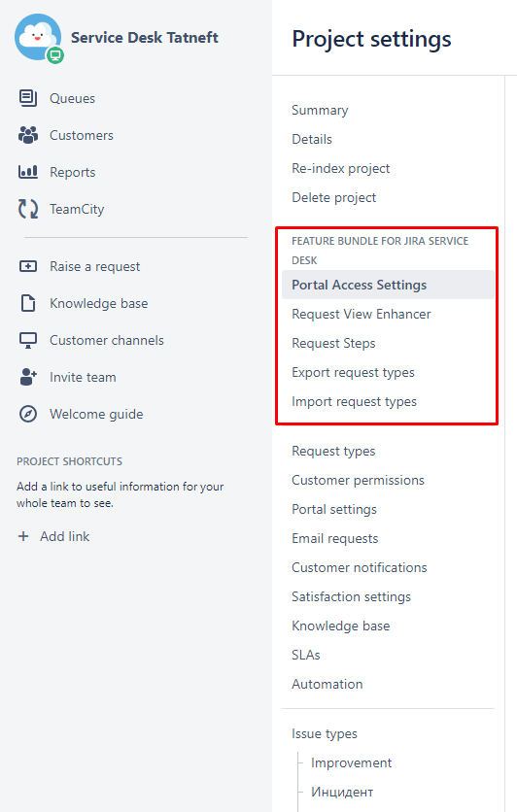Click the Raise a request icon

click(x=28, y=266)
